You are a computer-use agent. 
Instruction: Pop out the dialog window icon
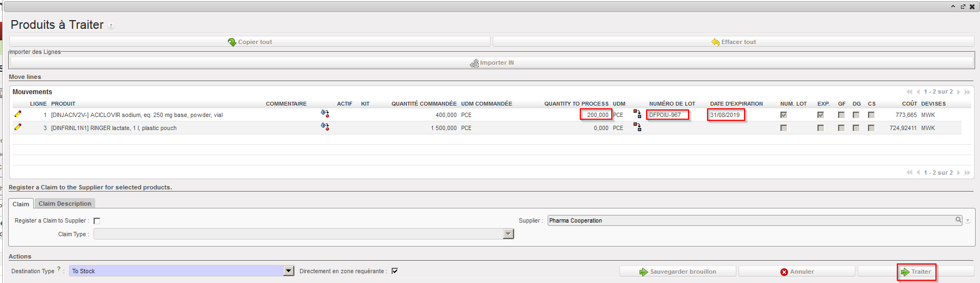pyautogui.click(x=963, y=7)
